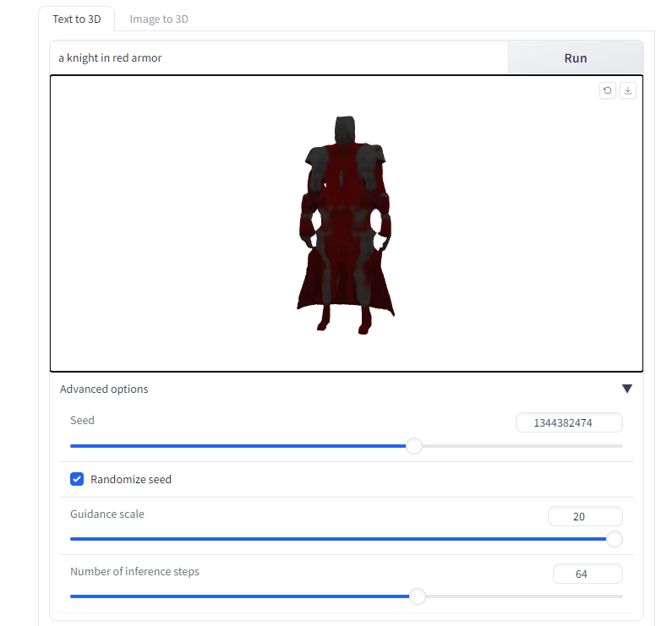Click the inference steps value box
This screenshot has width=672, height=626.
click(587, 574)
